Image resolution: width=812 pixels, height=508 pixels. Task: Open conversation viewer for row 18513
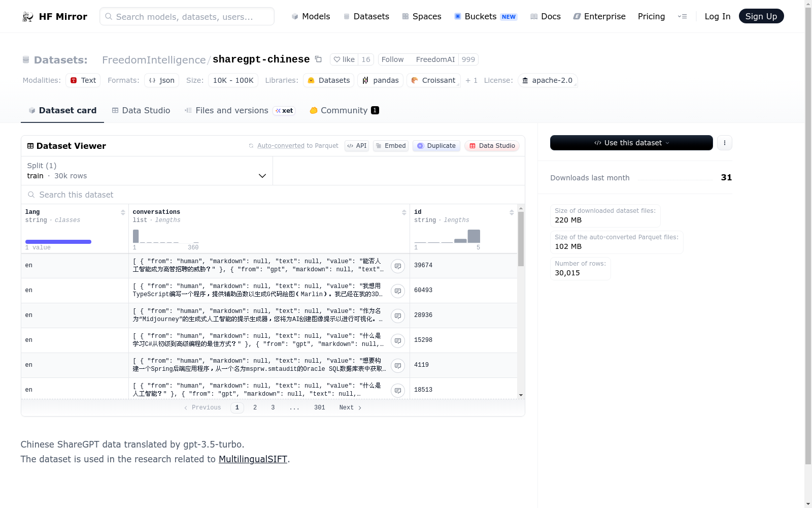[x=398, y=390]
